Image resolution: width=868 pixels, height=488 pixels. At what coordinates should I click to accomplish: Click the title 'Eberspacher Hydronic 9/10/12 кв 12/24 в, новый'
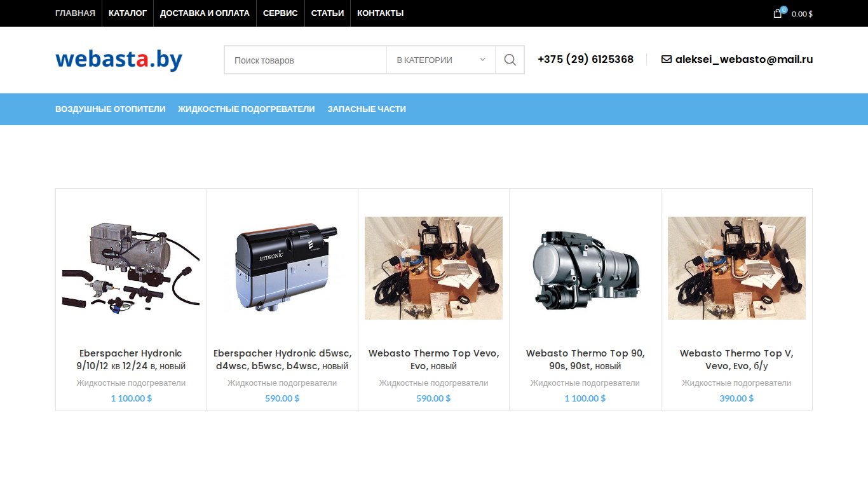131,360
